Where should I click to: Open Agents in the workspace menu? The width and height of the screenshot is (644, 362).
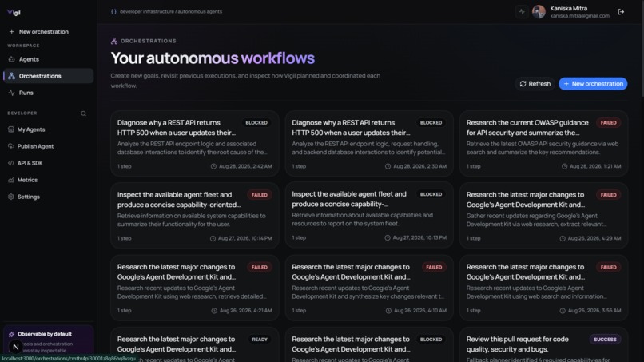tap(49, 59)
